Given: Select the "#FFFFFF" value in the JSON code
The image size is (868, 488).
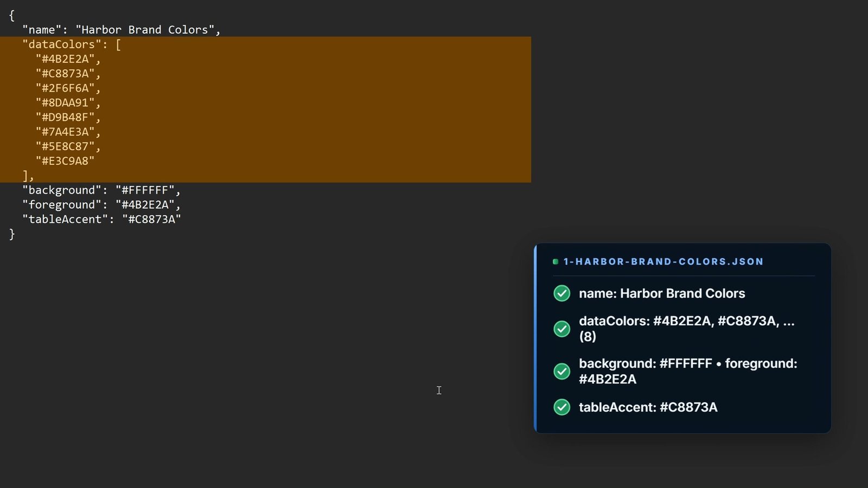Looking at the screenshot, I should click(145, 190).
